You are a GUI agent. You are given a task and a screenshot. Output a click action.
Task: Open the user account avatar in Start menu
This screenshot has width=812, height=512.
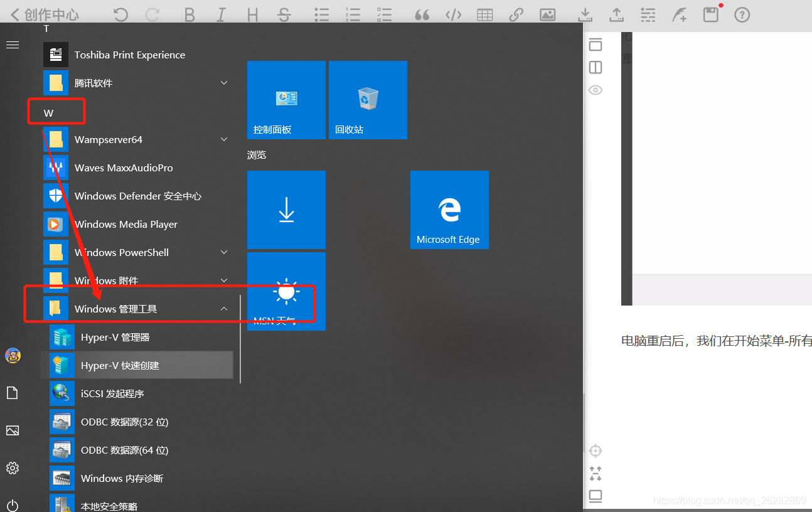tap(13, 355)
